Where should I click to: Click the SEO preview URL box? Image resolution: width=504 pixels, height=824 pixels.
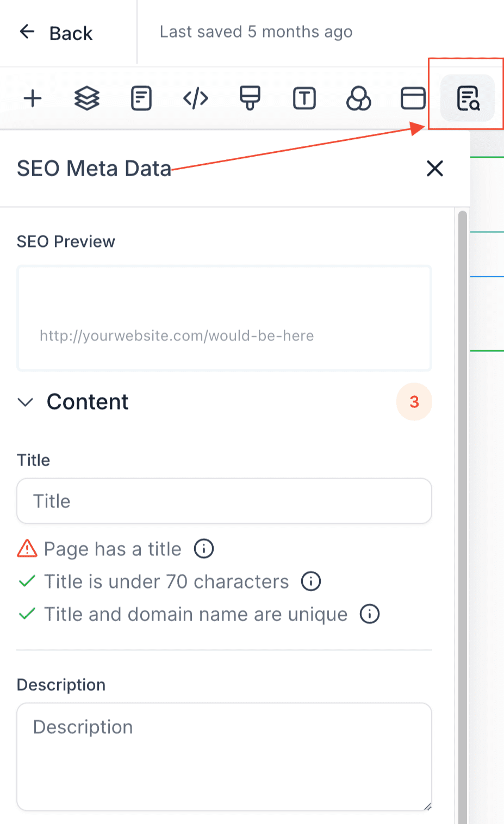[x=225, y=318]
